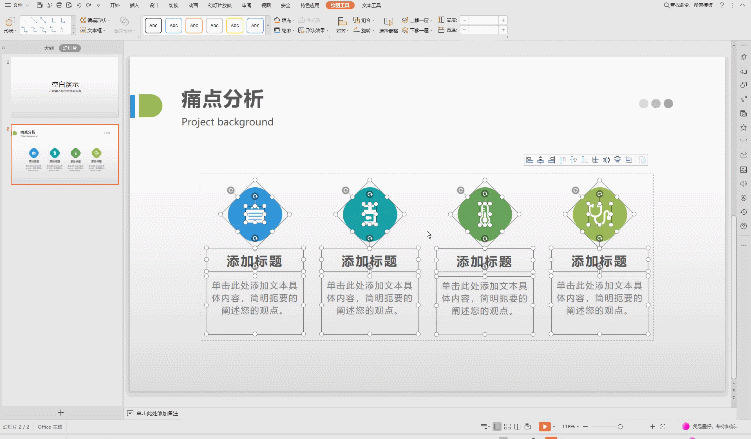Click the topmost icon in the right sidebar

pyautogui.click(x=743, y=57)
